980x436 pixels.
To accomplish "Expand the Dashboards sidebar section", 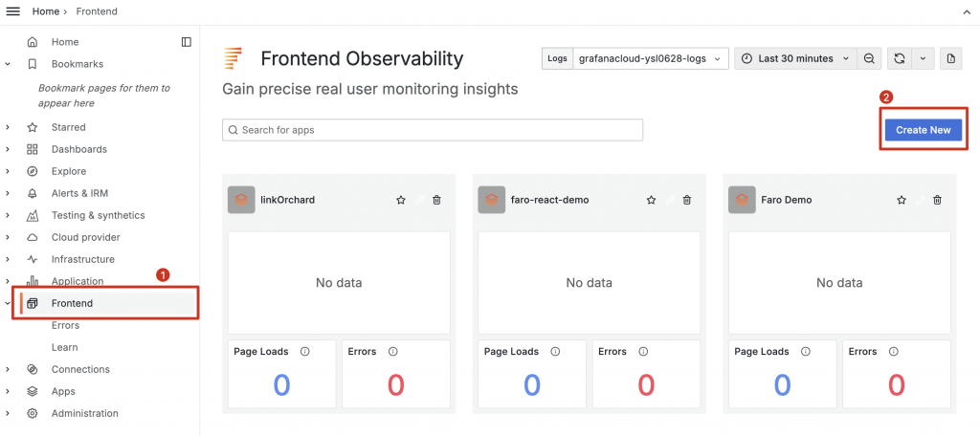I will tap(8, 149).
